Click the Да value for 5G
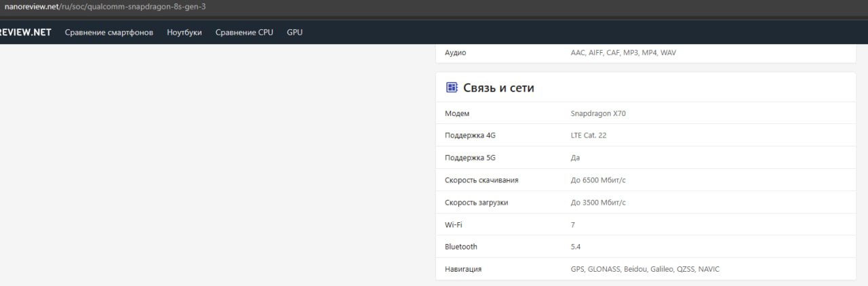This screenshot has height=286, width=868. pyautogui.click(x=576, y=158)
